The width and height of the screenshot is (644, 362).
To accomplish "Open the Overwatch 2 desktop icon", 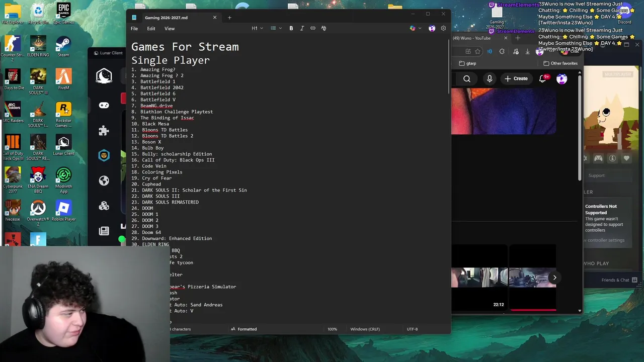I will point(38,213).
